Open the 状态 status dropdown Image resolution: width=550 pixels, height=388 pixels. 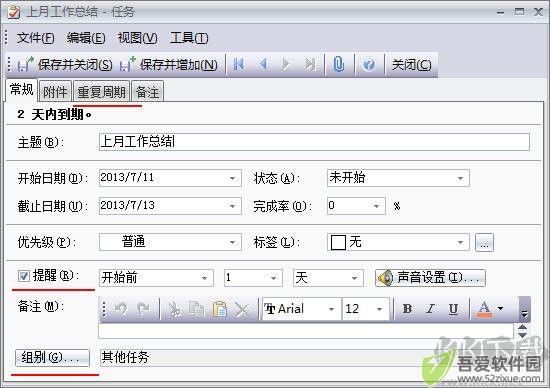pyautogui.click(x=460, y=178)
